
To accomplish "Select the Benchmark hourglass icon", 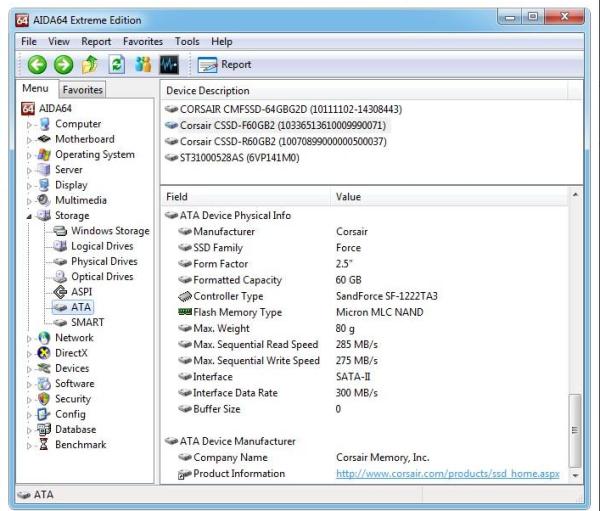I will tap(44, 445).
